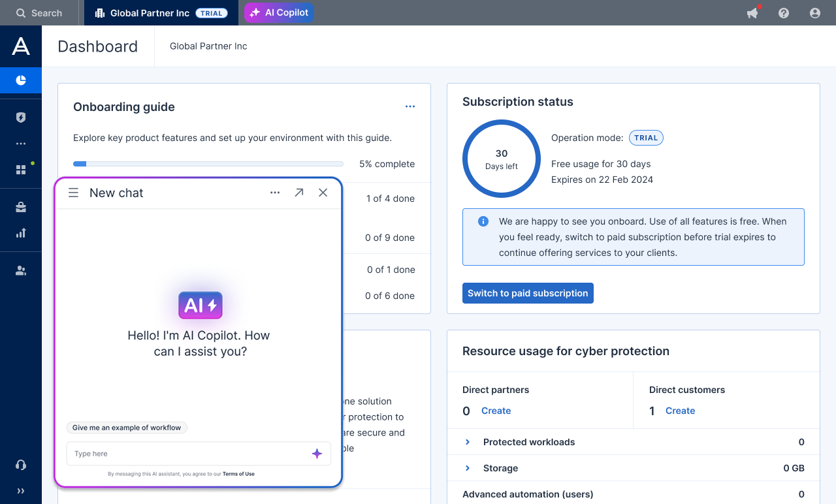Open the help question mark icon
836x504 pixels.
click(784, 13)
